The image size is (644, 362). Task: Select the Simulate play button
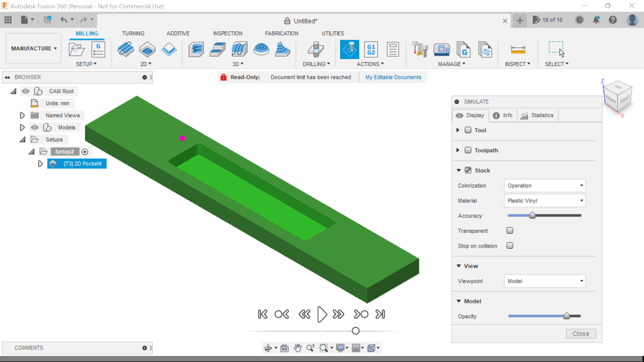click(322, 314)
